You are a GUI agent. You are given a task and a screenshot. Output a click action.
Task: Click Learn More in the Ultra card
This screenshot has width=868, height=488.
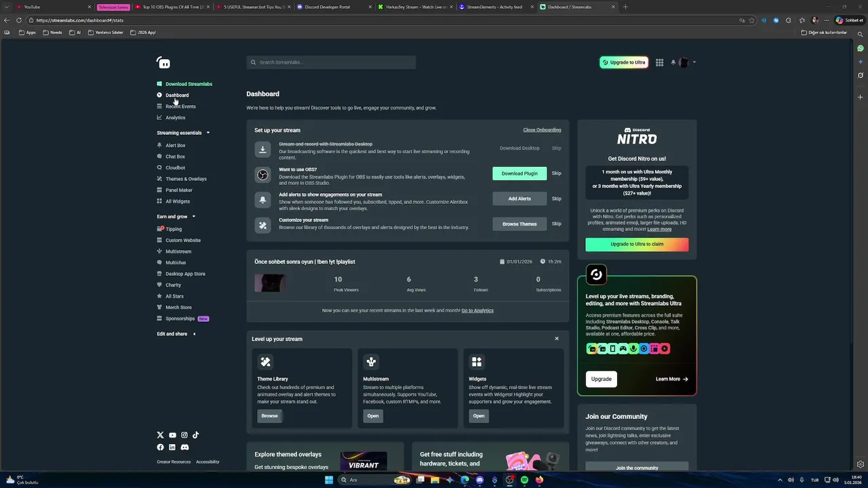click(671, 379)
